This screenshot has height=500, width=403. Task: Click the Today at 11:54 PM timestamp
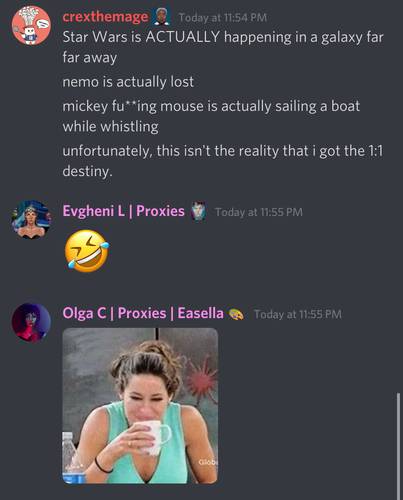223,17
